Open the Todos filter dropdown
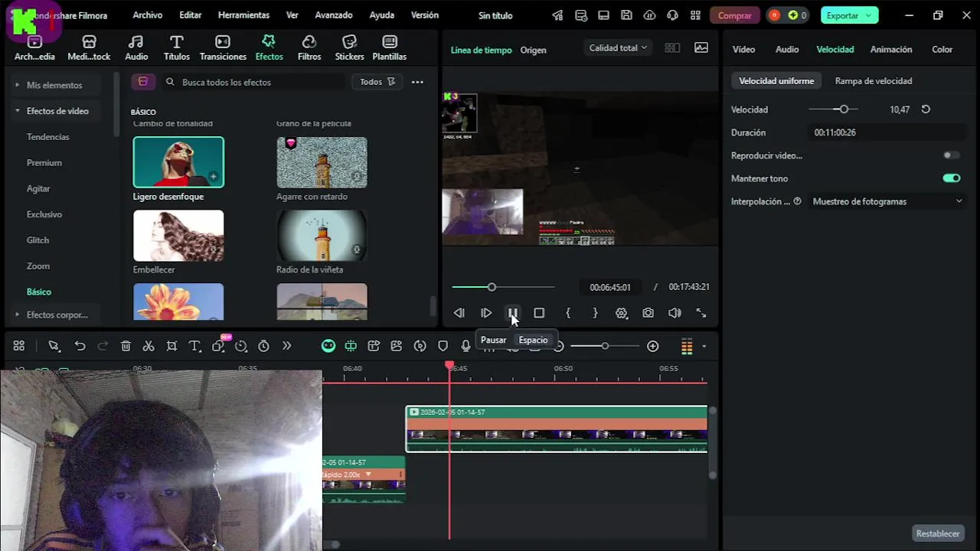Viewport: 980px width, 551px height. click(x=377, y=82)
